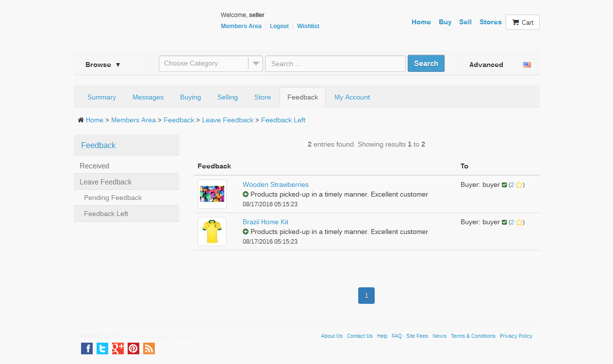Viewport: 613px width, 364px height.
Task: Click verified checkmark beside Brazil Home Kit buyer
Action: 504,222
